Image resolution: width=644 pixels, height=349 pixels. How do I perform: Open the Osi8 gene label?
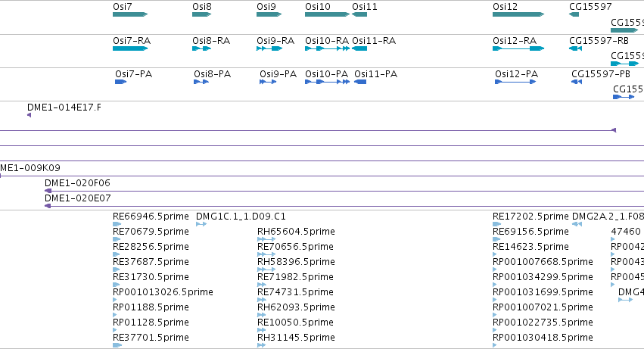pos(202,7)
